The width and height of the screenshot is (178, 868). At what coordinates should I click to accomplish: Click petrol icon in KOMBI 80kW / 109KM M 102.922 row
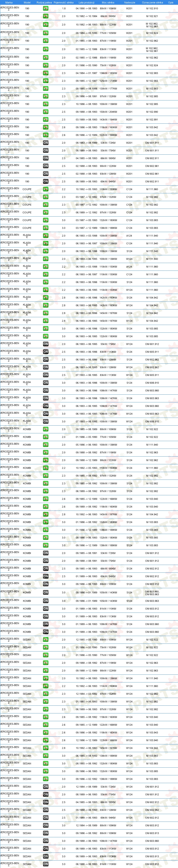(46, 429)
